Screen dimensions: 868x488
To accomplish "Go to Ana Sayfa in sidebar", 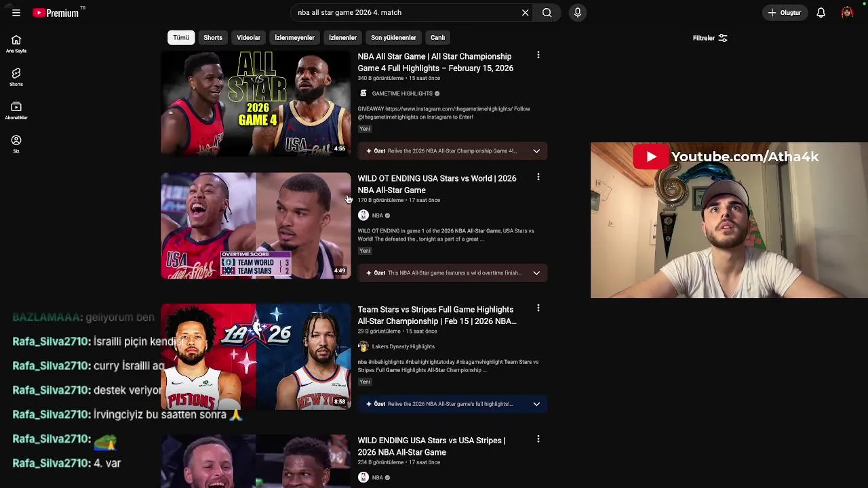I will tap(16, 44).
